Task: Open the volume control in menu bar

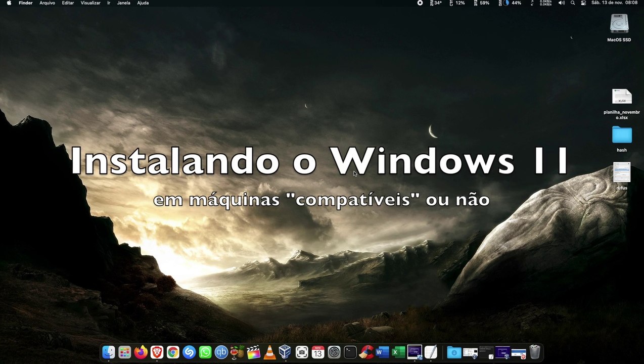Action: tap(562, 3)
